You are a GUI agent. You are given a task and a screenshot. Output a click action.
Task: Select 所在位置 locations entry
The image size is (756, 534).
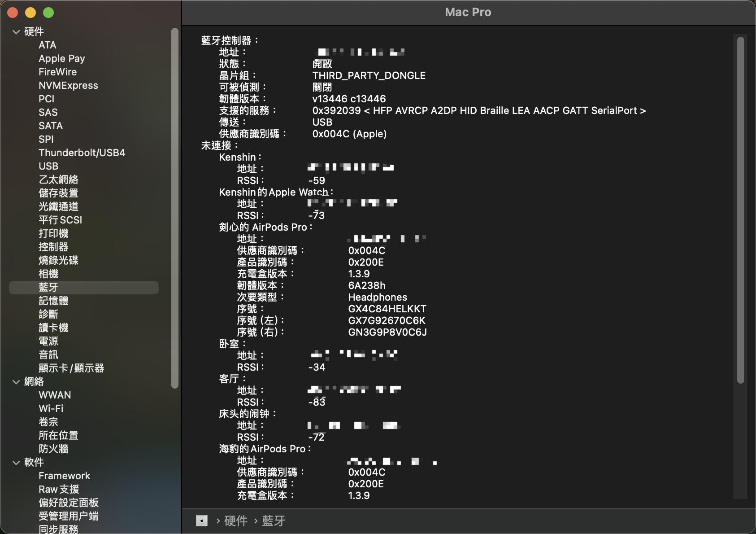(x=58, y=436)
